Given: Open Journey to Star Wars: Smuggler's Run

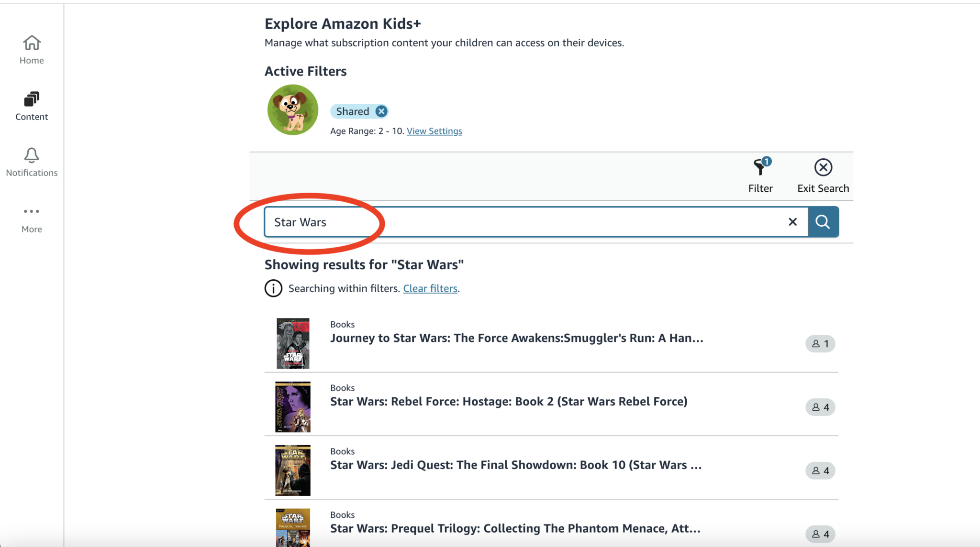Looking at the screenshot, I should 516,338.
